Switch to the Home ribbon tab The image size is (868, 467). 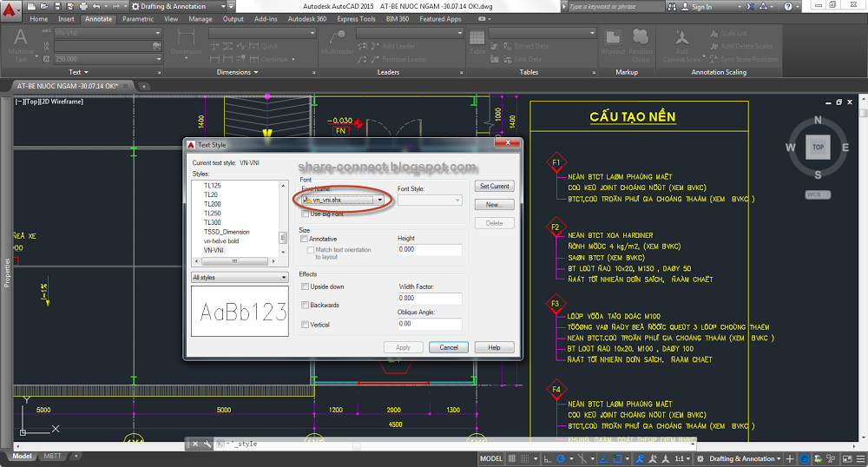click(x=39, y=19)
